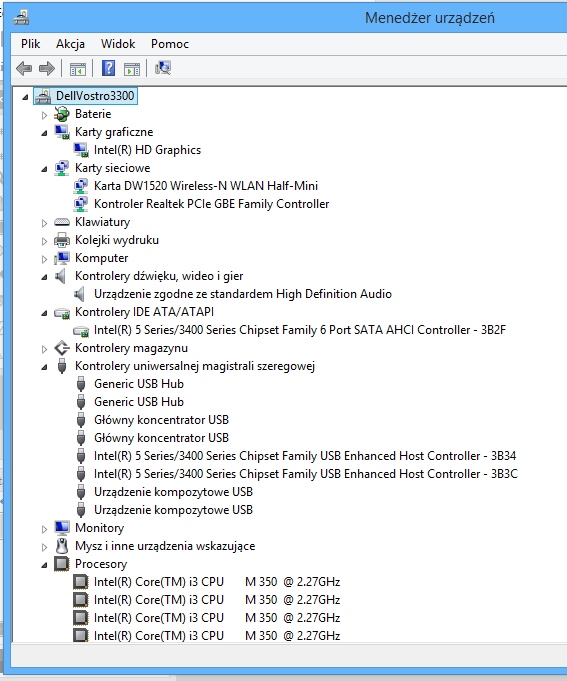This screenshot has height=681, width=567.
Task: Click the Karty graficzne display adapter icon
Action: [62, 132]
